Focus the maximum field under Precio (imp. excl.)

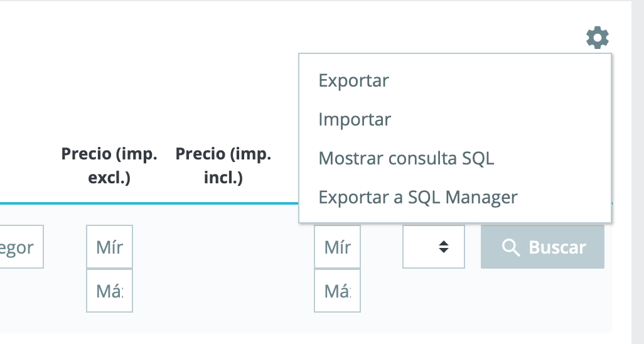[109, 291]
